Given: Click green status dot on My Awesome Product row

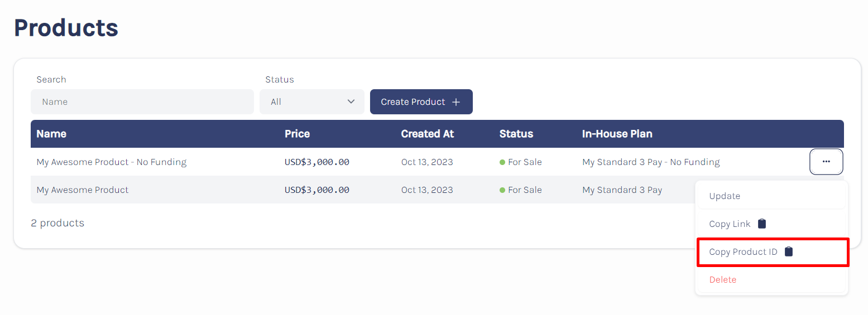Looking at the screenshot, I should pyautogui.click(x=502, y=190).
